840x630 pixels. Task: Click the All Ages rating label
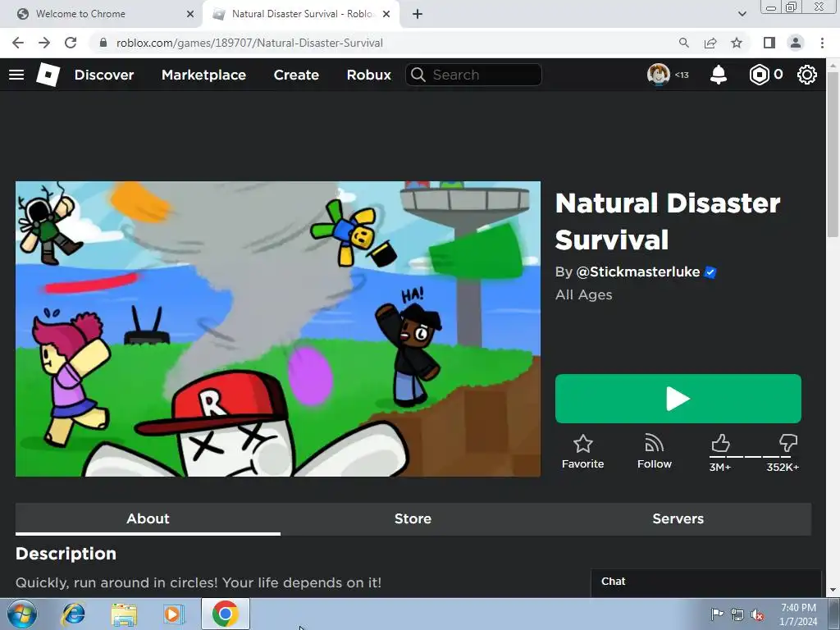(584, 294)
